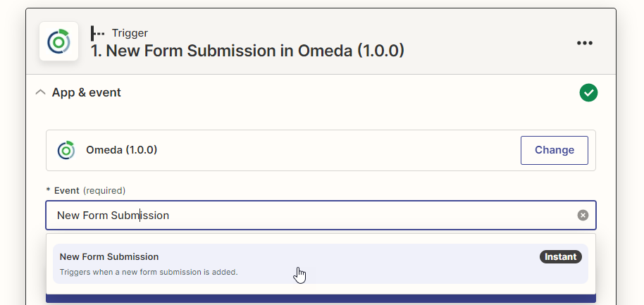Open the three-dot step options menu
644x305 pixels.
pos(584,43)
